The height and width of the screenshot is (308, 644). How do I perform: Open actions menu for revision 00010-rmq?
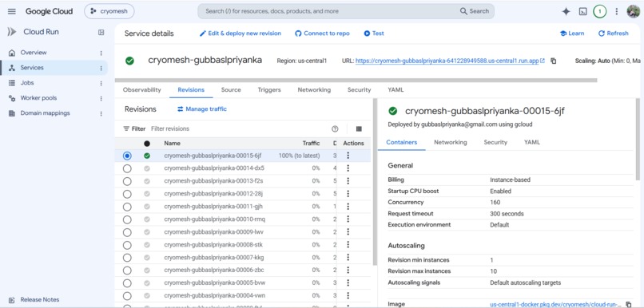tap(348, 219)
